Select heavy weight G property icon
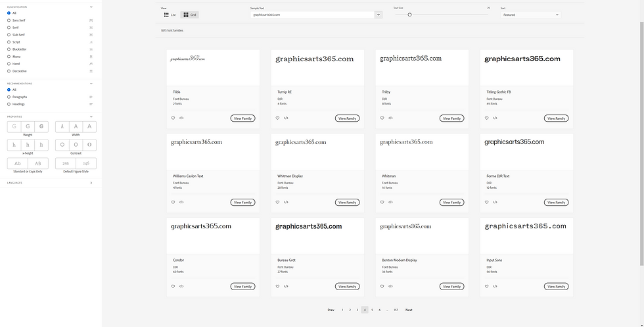 click(x=41, y=127)
